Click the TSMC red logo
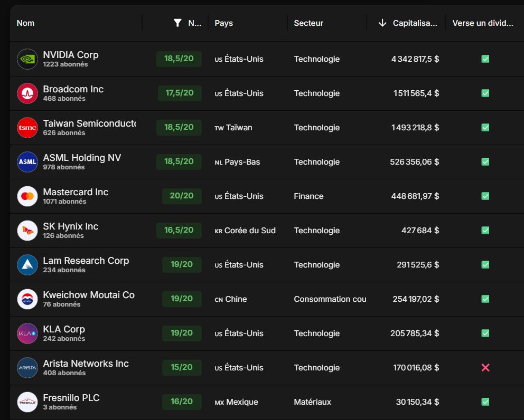This screenshot has height=420, width=524. click(27, 128)
